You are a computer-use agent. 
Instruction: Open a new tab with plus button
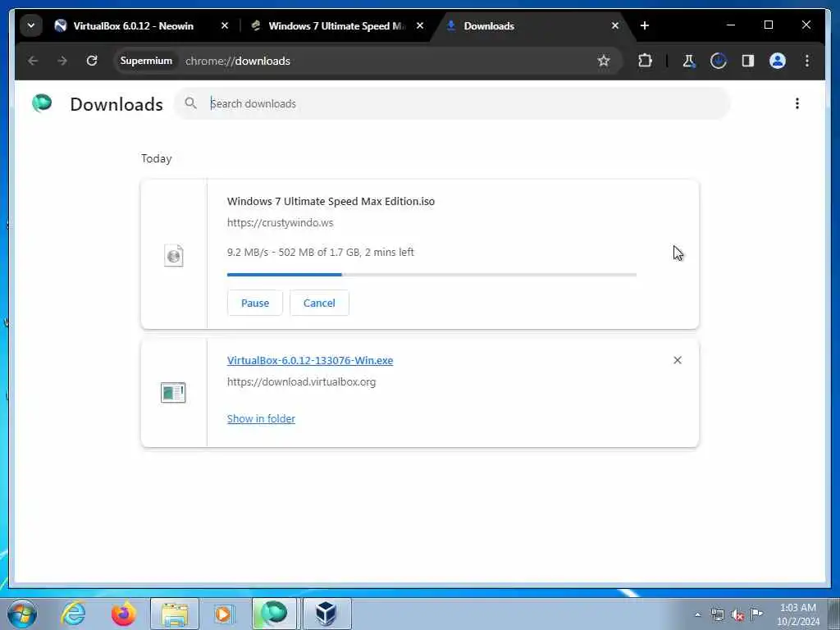pyautogui.click(x=645, y=25)
